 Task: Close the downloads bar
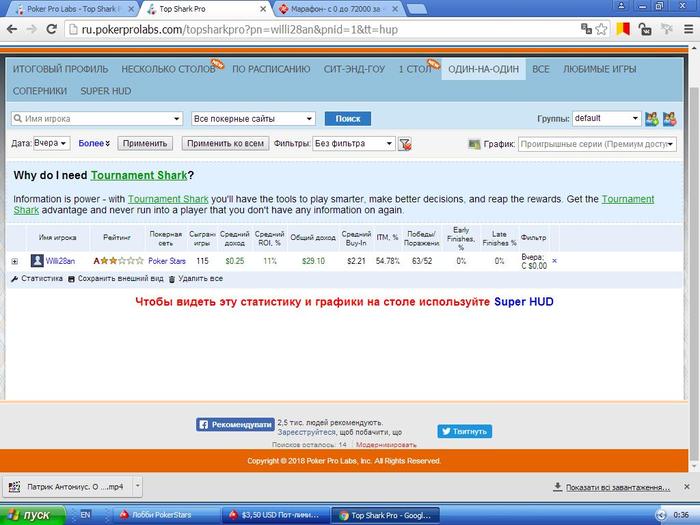pos(687,487)
